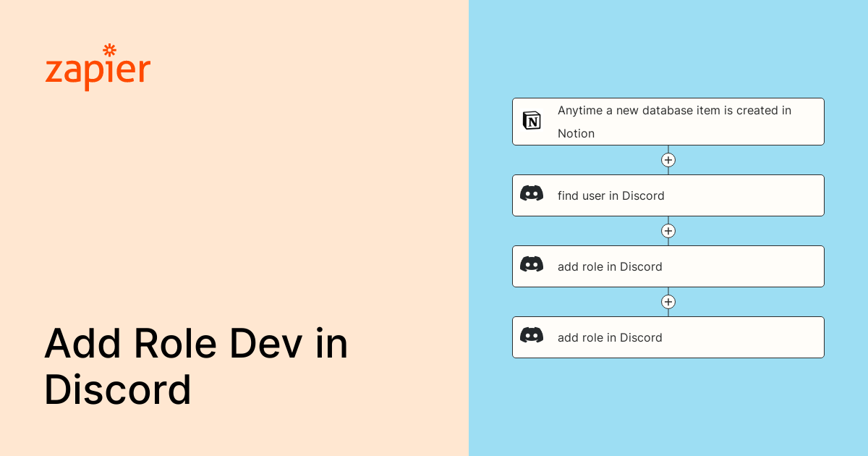Viewport: 868px width, 456px height.
Task: Click the trigger text 'Anytime a new database item is created'
Action: coord(673,111)
